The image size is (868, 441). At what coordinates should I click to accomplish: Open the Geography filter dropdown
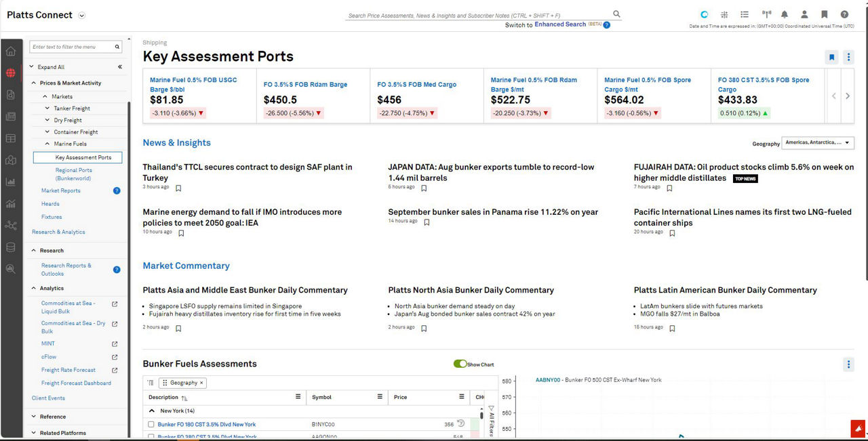(x=817, y=143)
